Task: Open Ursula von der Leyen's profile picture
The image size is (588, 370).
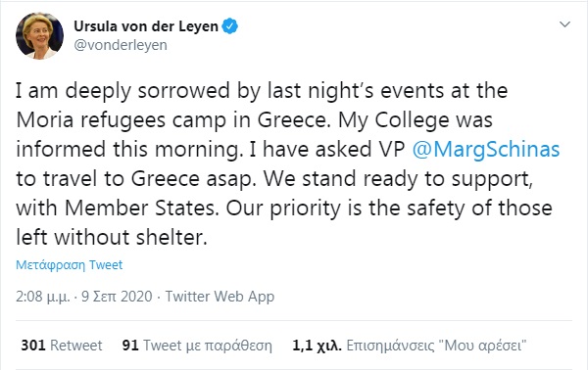Action: (x=39, y=35)
